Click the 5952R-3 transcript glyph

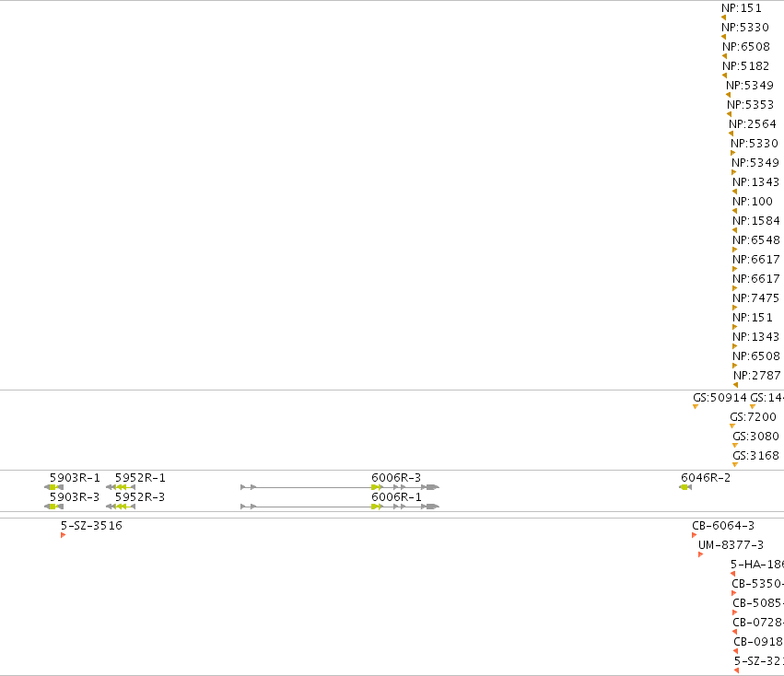pyautogui.click(x=121, y=507)
